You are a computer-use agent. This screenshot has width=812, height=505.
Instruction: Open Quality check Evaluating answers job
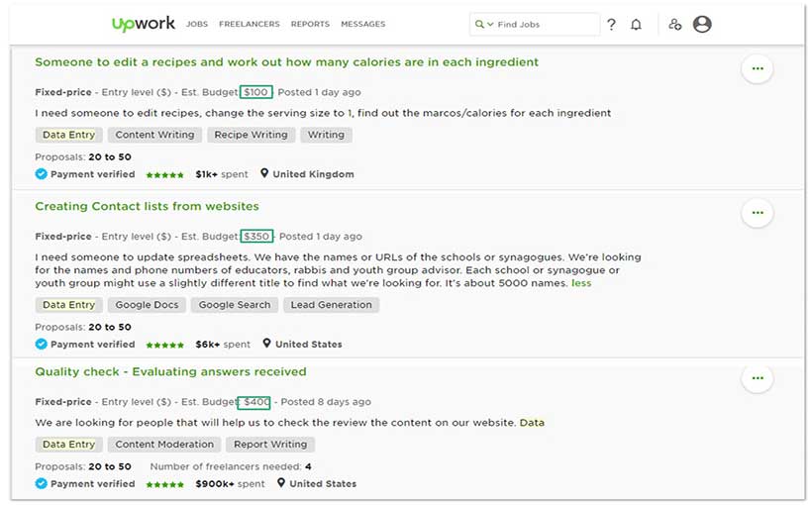(171, 372)
